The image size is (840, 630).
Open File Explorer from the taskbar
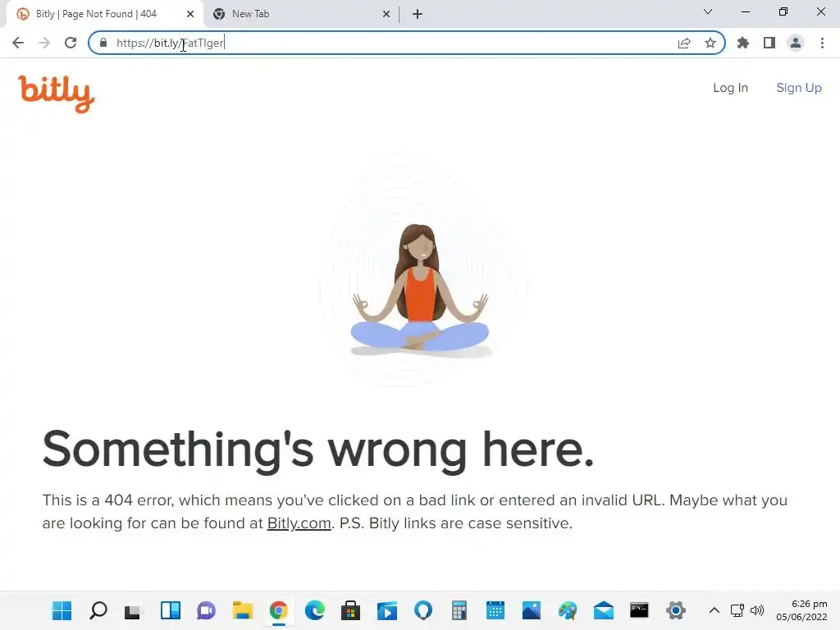tap(242, 610)
